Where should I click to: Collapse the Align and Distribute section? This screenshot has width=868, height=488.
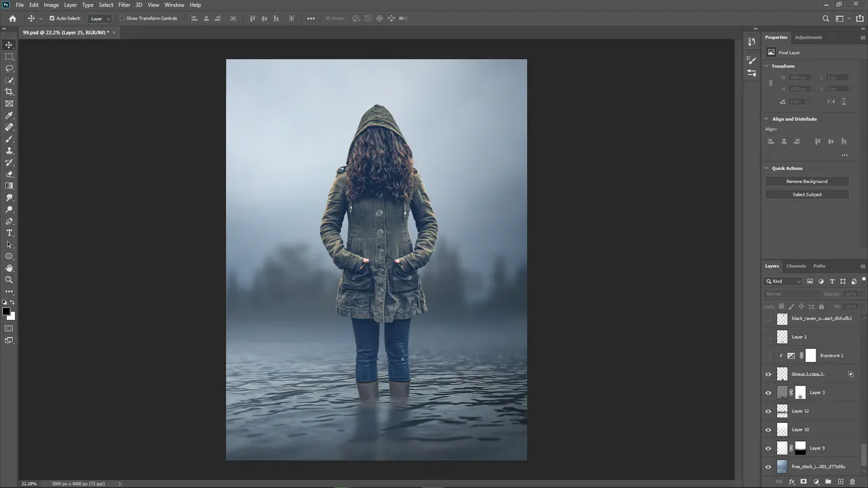coord(767,119)
